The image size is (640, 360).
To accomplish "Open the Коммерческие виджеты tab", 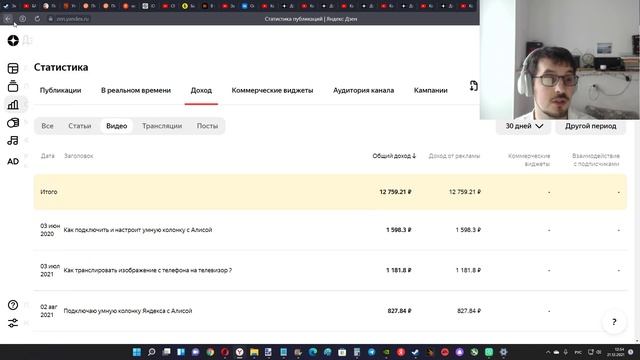I will coord(272,90).
